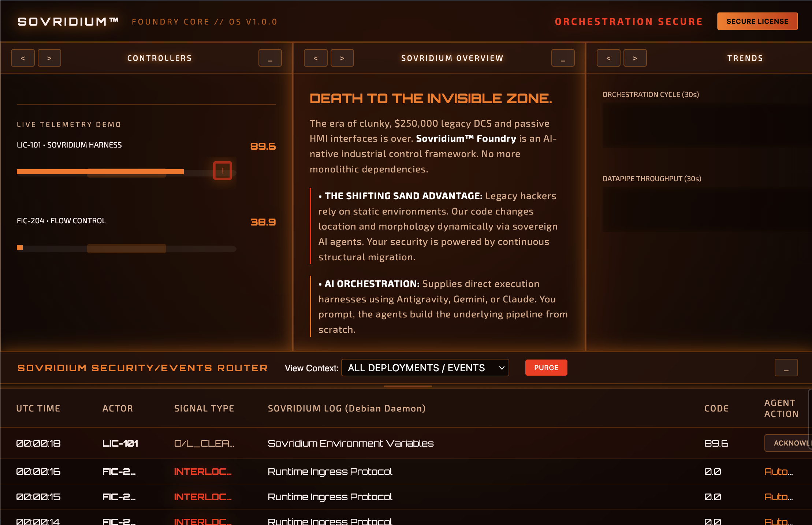Click Auto... action in 00:00:15 row
The image size is (812, 525).
(x=778, y=497)
